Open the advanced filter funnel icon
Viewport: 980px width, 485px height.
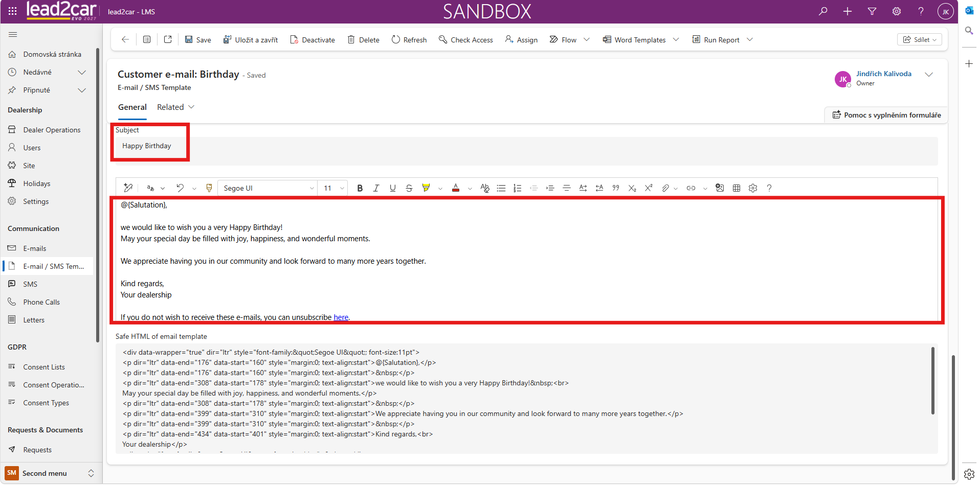pyautogui.click(x=872, y=11)
